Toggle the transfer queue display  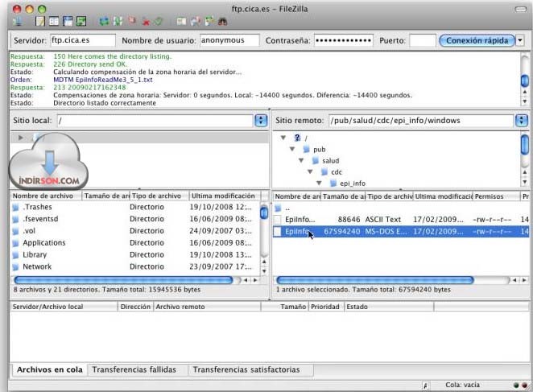(81, 22)
